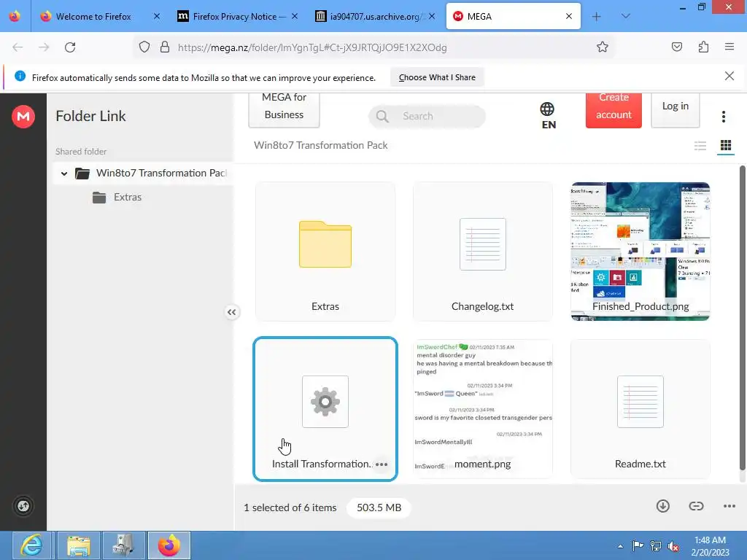
Task: Click the search magnifier icon
Action: point(382,116)
